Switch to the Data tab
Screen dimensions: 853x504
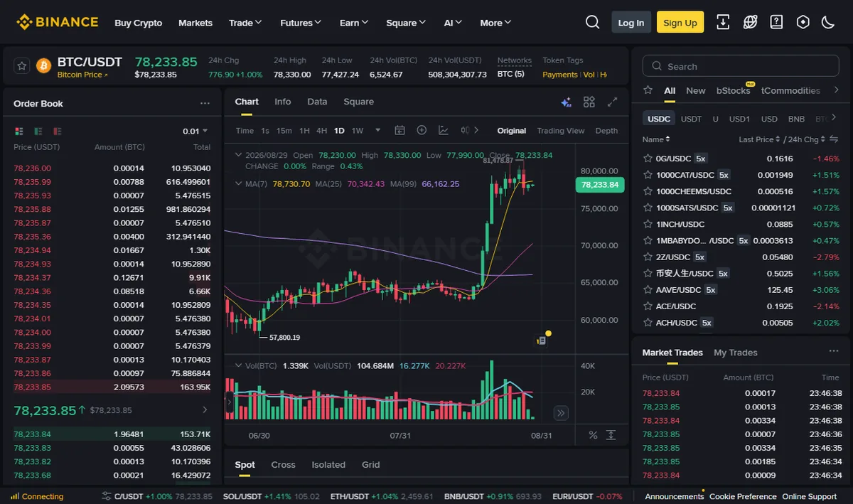[317, 102]
